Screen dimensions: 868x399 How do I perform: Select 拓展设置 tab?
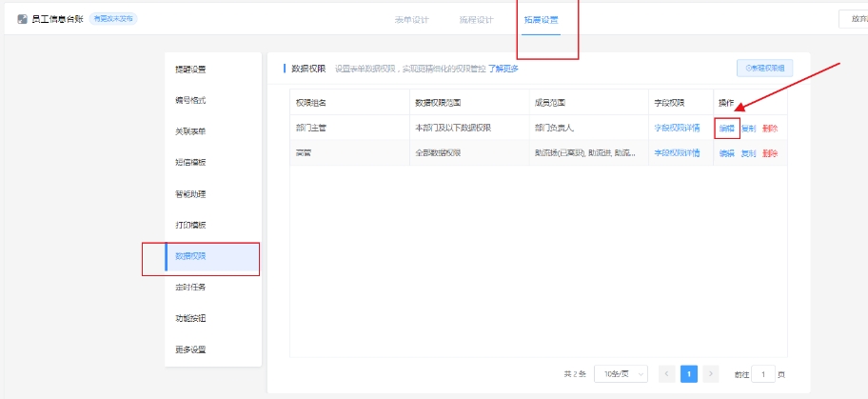[x=541, y=19]
